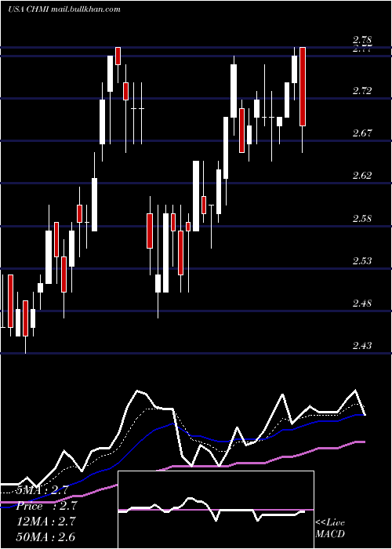392x549 pixels.
Task: Click the Price : 2.7 legend entry
Action: click(x=47, y=506)
